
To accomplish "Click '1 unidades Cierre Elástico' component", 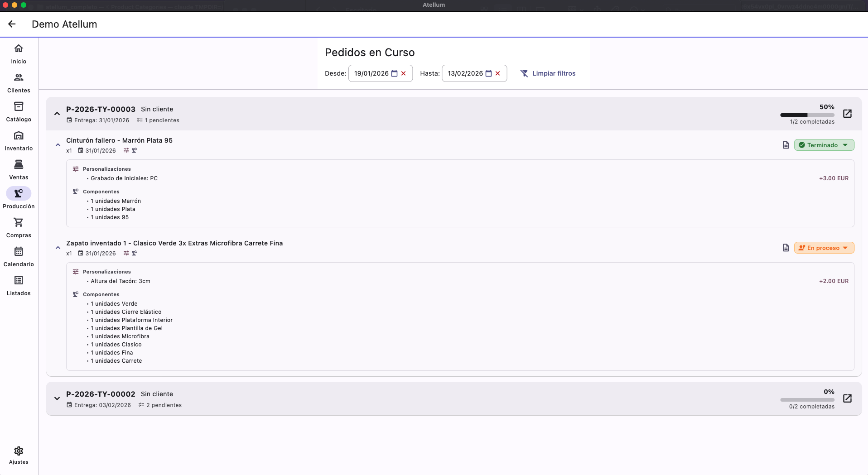I will [126, 312].
